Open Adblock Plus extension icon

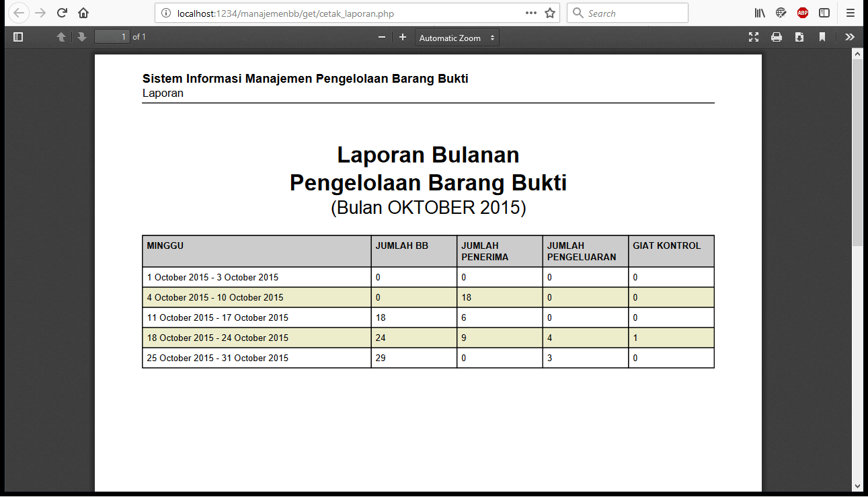click(803, 13)
